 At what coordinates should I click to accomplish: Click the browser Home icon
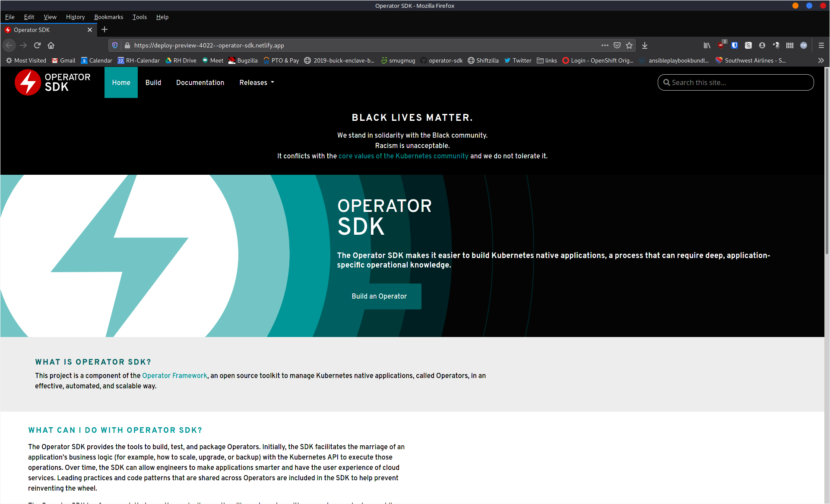[51, 45]
